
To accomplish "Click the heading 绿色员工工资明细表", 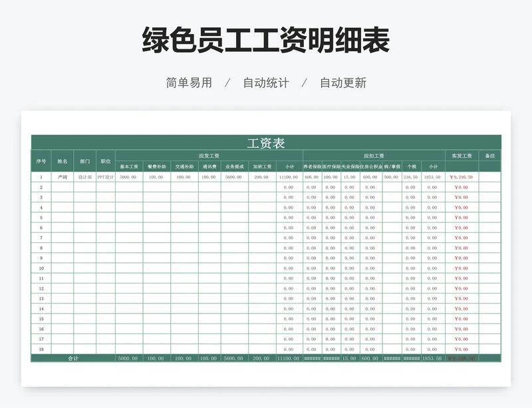I will pos(265,40).
